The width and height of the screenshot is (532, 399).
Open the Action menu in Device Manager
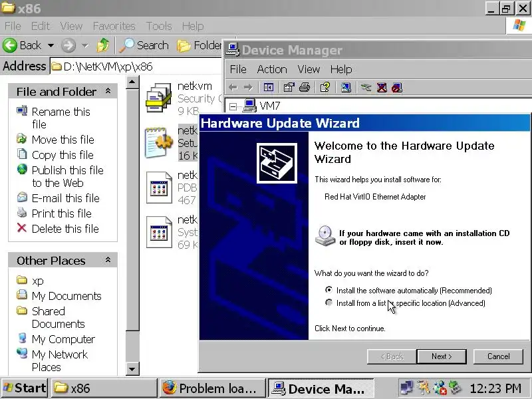pos(272,69)
